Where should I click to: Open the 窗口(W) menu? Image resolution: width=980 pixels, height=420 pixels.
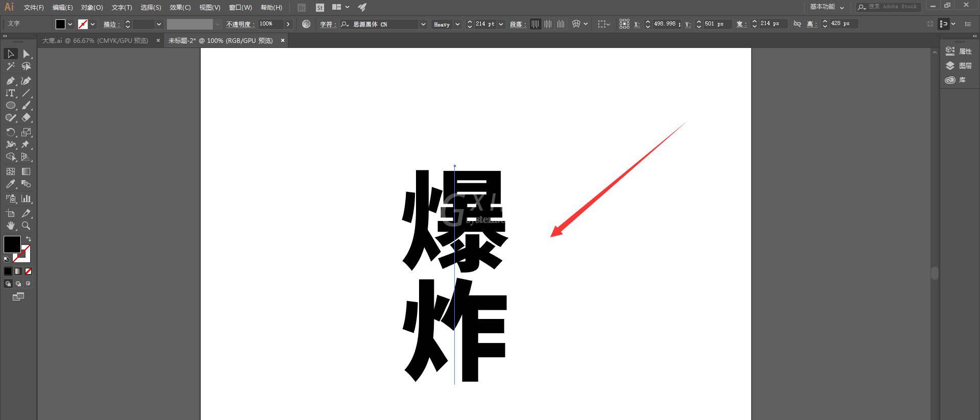point(240,8)
